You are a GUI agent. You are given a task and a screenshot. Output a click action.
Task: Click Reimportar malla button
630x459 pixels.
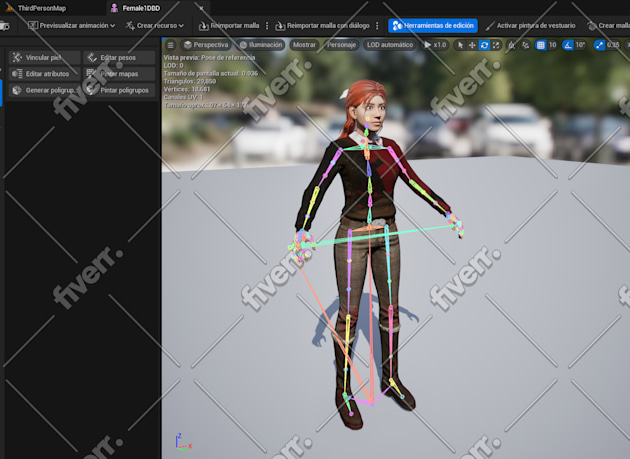229,25
